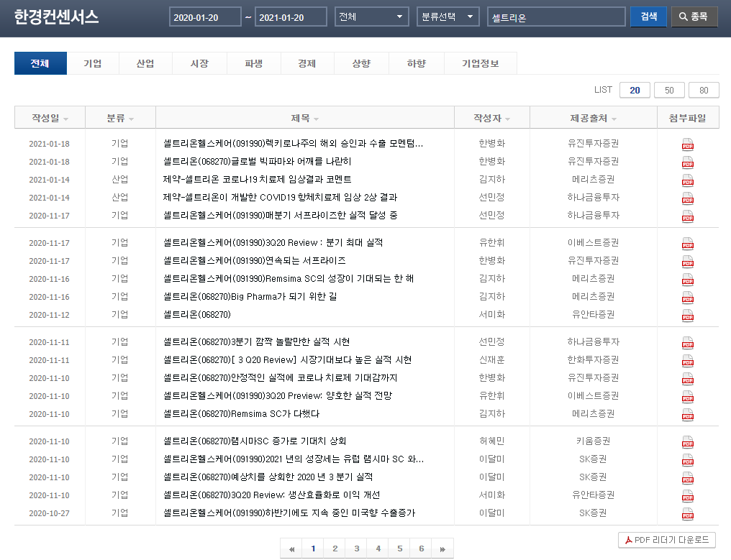Go to last page with double-arrow icon
Viewport: 731px width, 560px height.
(x=442, y=548)
